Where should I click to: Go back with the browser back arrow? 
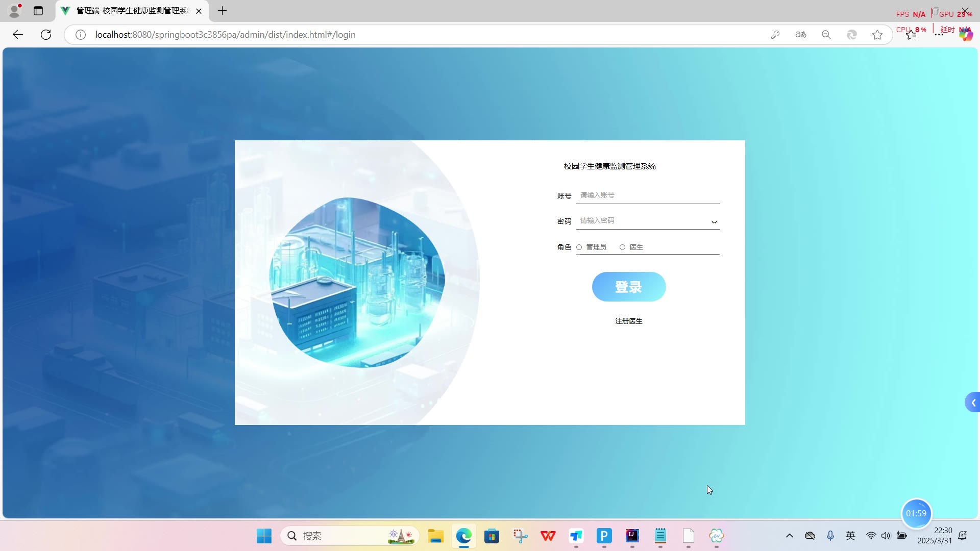pos(18,35)
